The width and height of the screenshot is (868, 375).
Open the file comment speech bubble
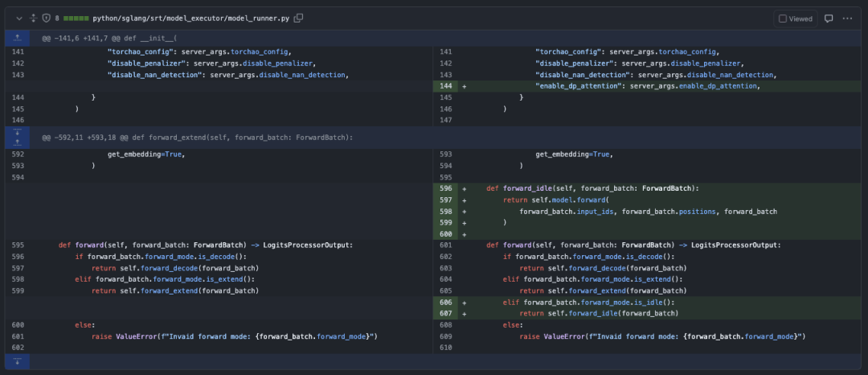click(829, 18)
